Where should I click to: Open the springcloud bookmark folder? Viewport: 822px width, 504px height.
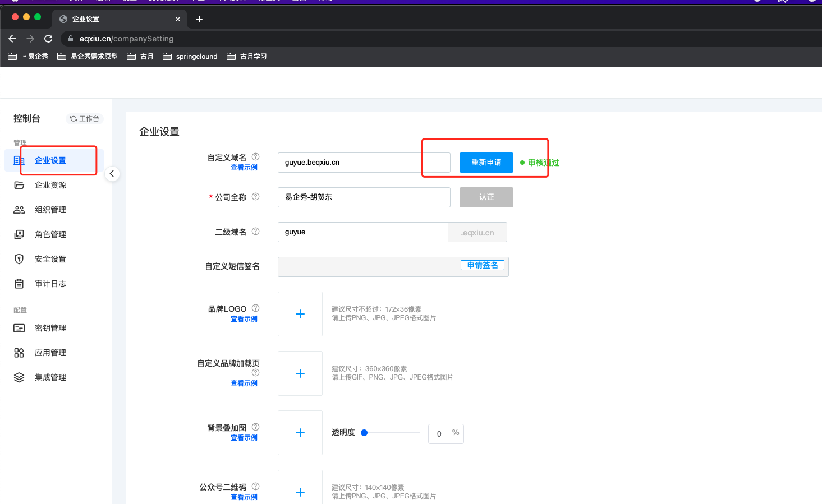tap(190, 57)
